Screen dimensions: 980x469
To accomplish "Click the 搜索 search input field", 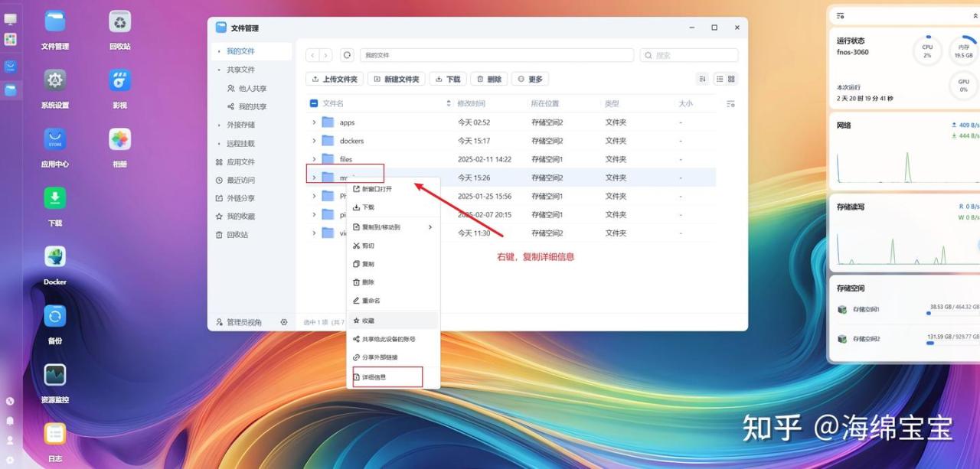I will click(689, 55).
